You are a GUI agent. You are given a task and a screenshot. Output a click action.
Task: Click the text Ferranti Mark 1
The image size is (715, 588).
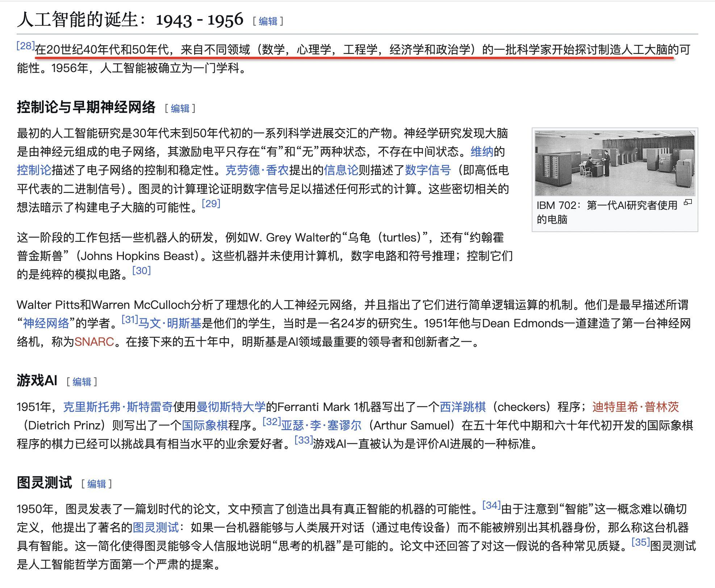[x=317, y=407]
